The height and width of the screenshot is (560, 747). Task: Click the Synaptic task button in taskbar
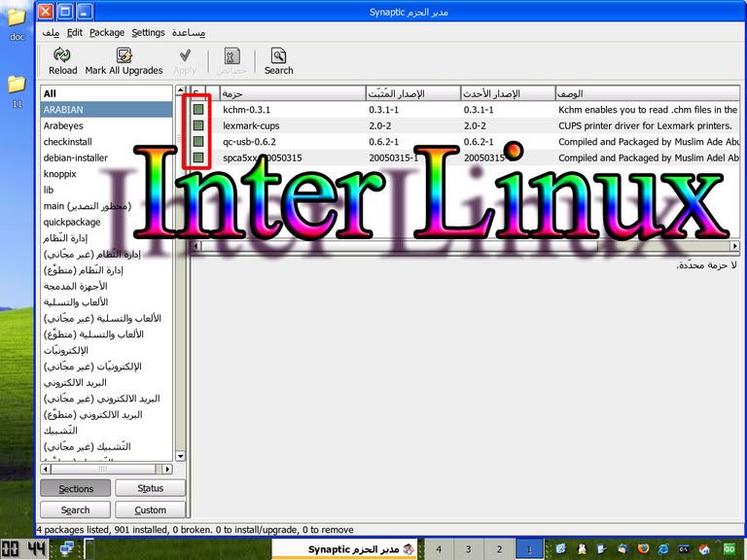coord(344,549)
